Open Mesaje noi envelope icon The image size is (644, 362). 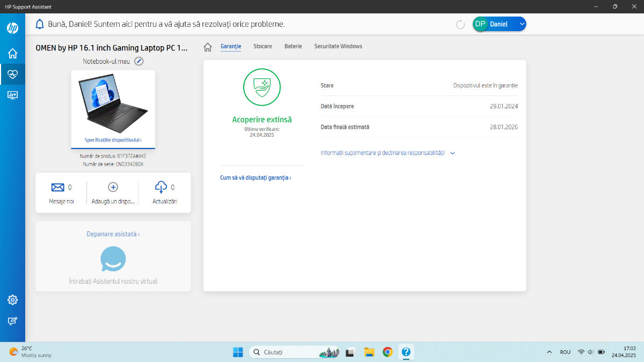coord(57,187)
